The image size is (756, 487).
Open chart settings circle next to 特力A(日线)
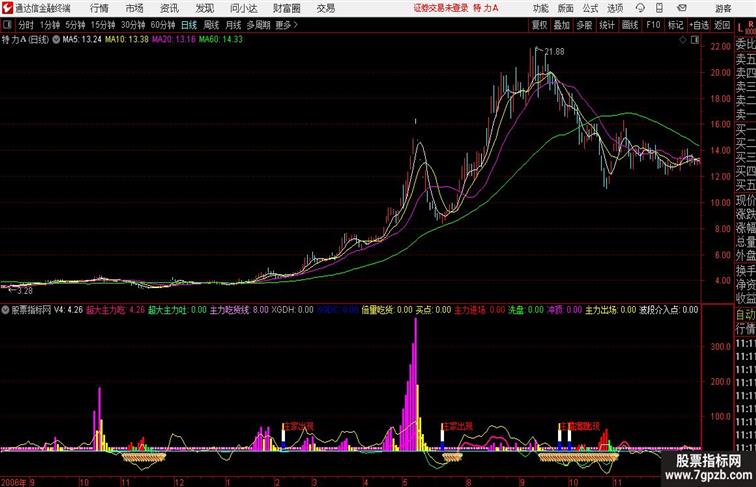(56, 40)
